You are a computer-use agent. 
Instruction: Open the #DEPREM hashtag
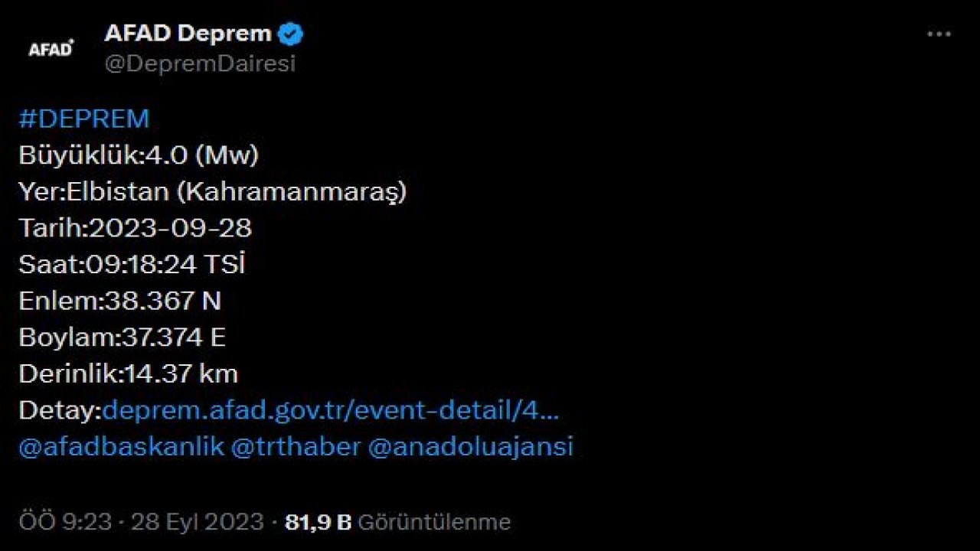pyautogui.click(x=83, y=119)
